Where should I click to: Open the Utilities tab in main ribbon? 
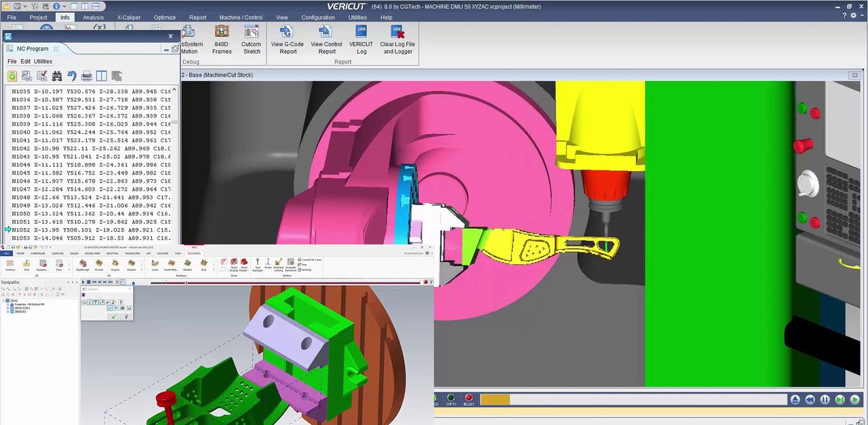click(357, 18)
